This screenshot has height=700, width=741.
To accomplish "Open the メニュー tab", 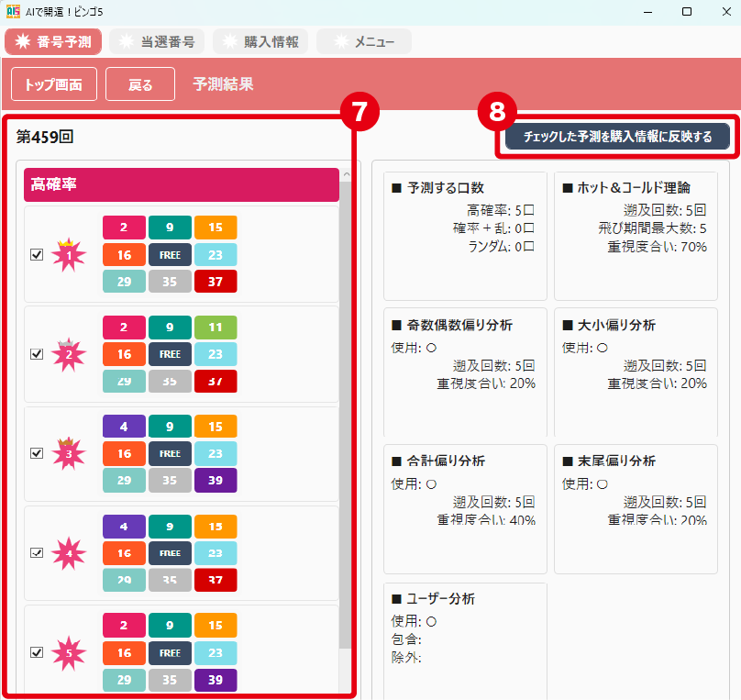I will [x=364, y=41].
